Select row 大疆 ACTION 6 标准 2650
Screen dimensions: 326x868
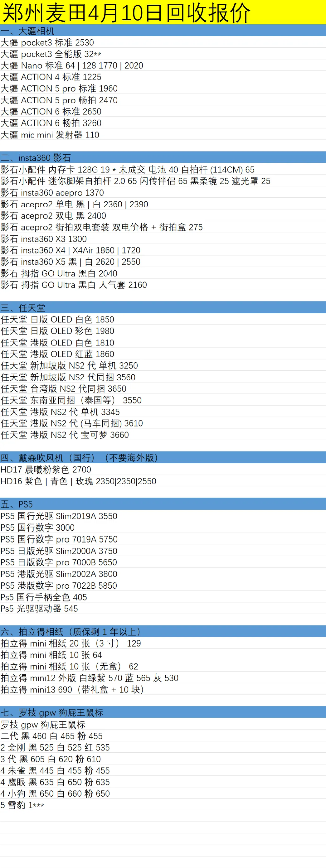(x=163, y=112)
